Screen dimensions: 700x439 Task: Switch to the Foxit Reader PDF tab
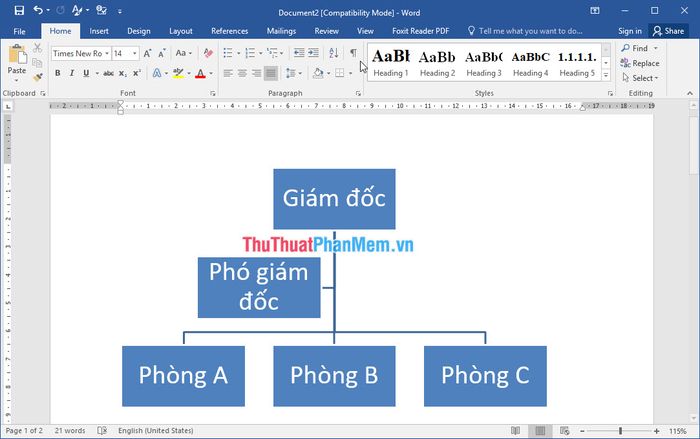coord(421,31)
